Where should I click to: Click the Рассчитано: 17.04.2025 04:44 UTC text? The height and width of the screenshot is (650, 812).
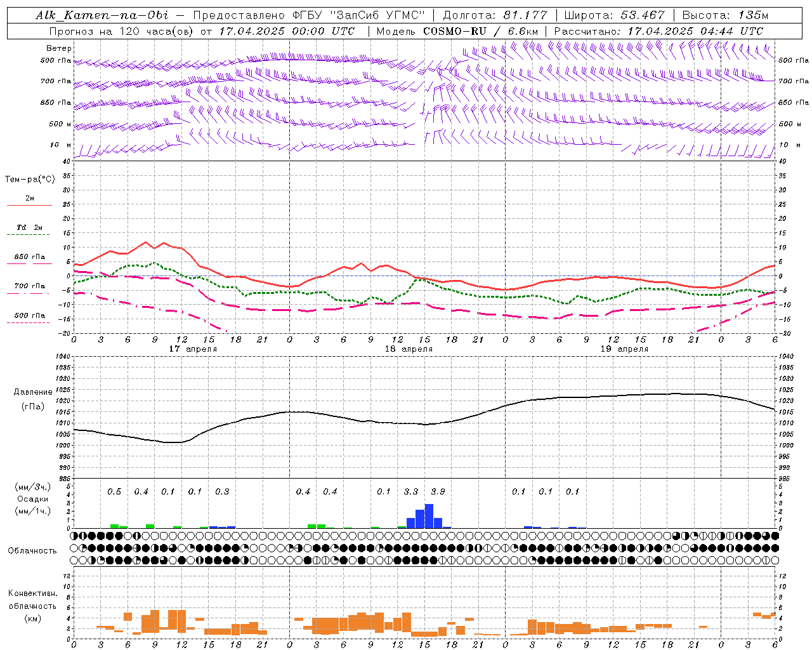pyautogui.click(x=658, y=31)
